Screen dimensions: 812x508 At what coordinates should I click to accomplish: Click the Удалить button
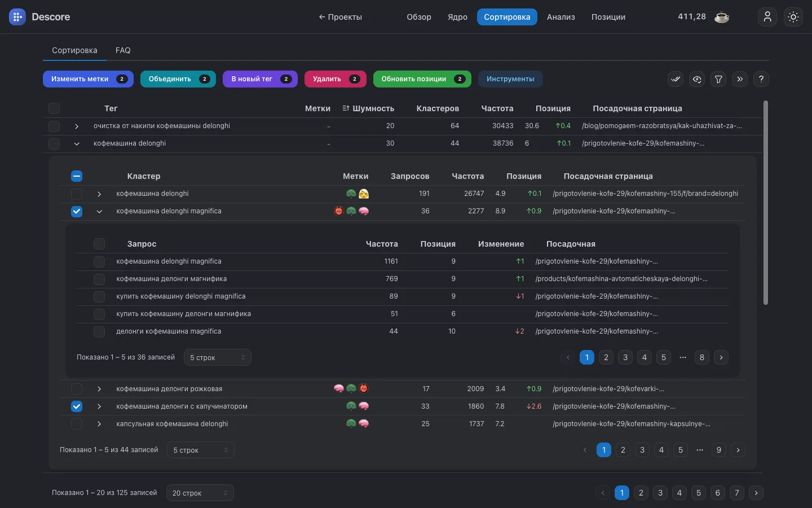tap(336, 79)
